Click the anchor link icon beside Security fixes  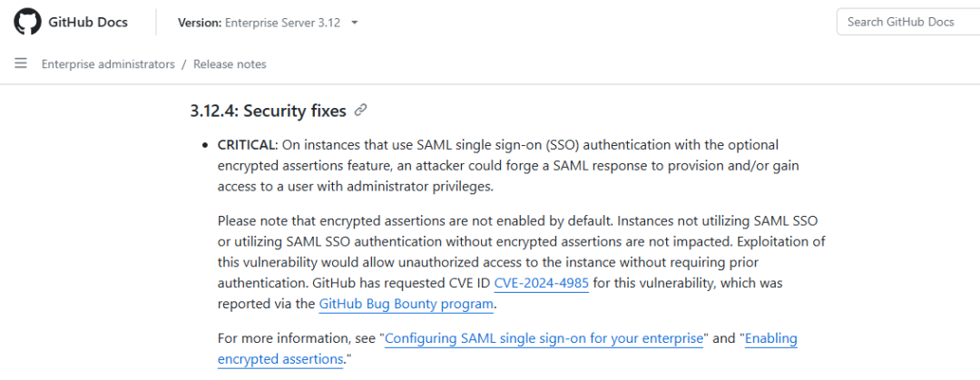point(360,111)
